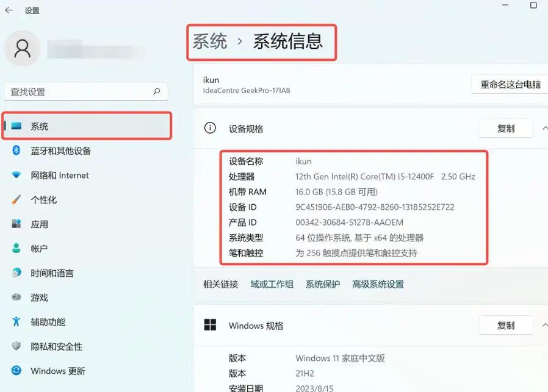Click the search magnifier icon
548x392 pixels.
[157, 91]
